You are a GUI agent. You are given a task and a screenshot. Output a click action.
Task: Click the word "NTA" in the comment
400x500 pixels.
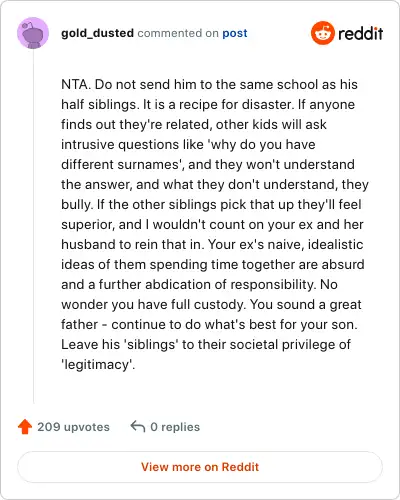(x=75, y=84)
